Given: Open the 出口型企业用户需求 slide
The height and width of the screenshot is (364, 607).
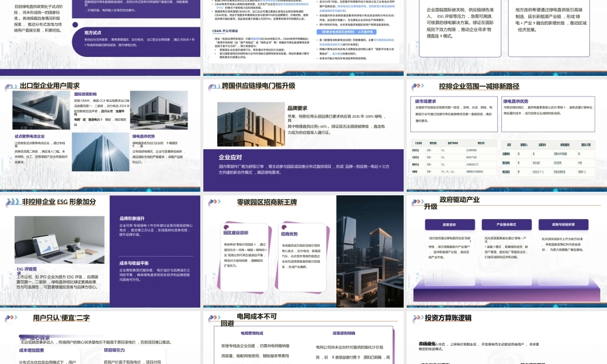Looking at the screenshot, I should point(100,135).
